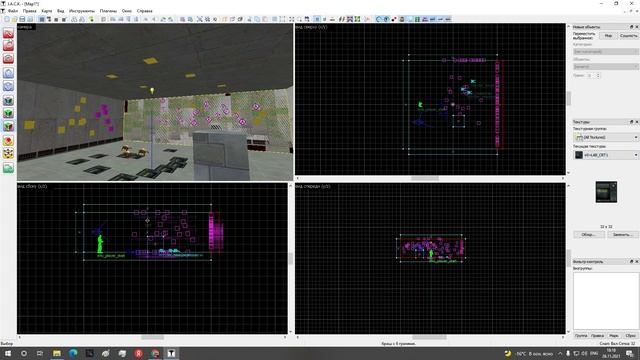Close the Textures panel
This screenshot has height=360, width=640.
pyautogui.click(x=636, y=122)
